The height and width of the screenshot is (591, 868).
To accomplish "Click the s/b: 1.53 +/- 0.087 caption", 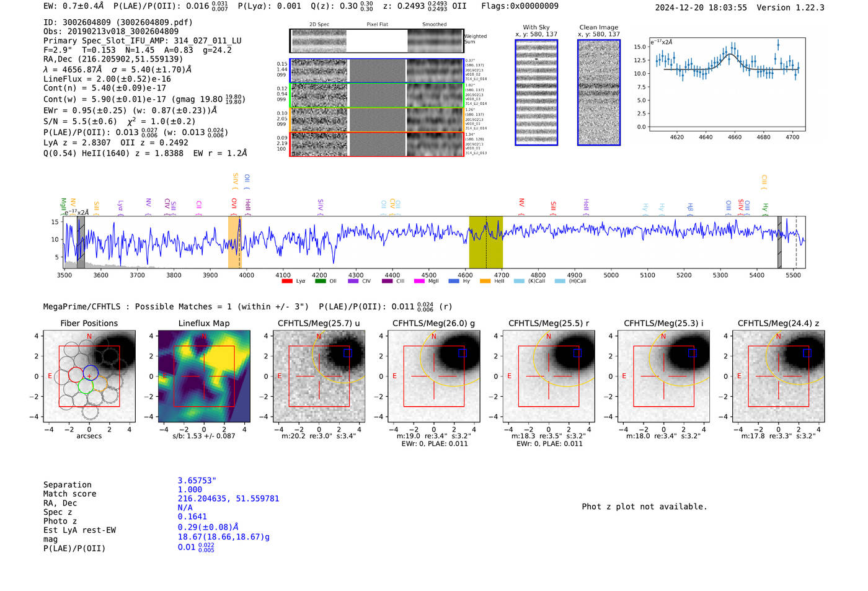I will point(204,436).
